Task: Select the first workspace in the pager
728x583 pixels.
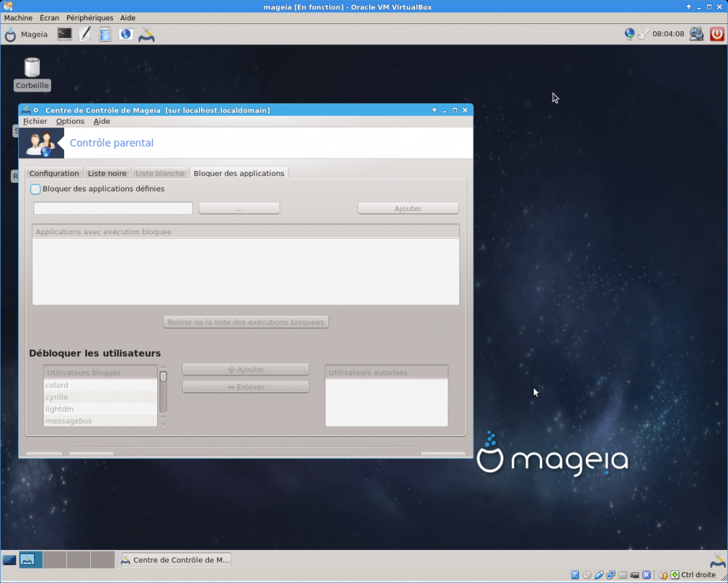Action: 31,560
